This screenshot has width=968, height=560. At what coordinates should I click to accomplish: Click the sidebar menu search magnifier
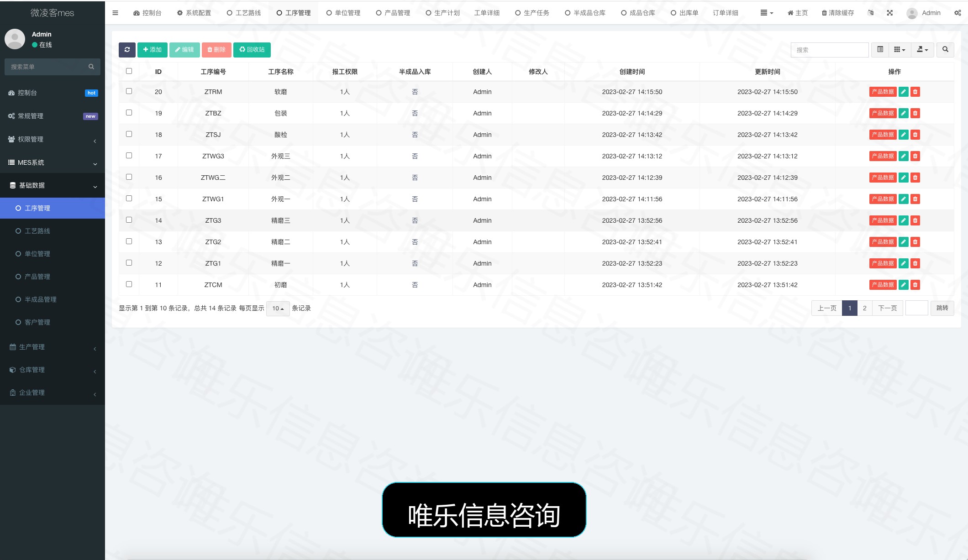pyautogui.click(x=91, y=67)
